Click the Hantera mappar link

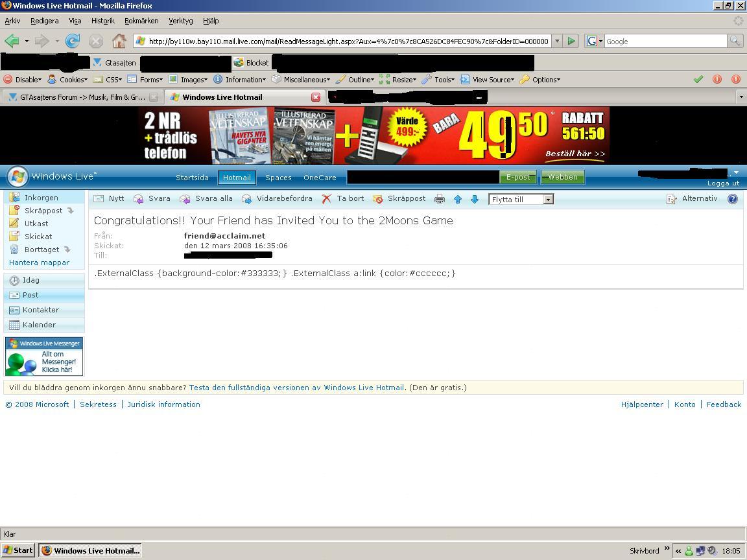(39, 262)
